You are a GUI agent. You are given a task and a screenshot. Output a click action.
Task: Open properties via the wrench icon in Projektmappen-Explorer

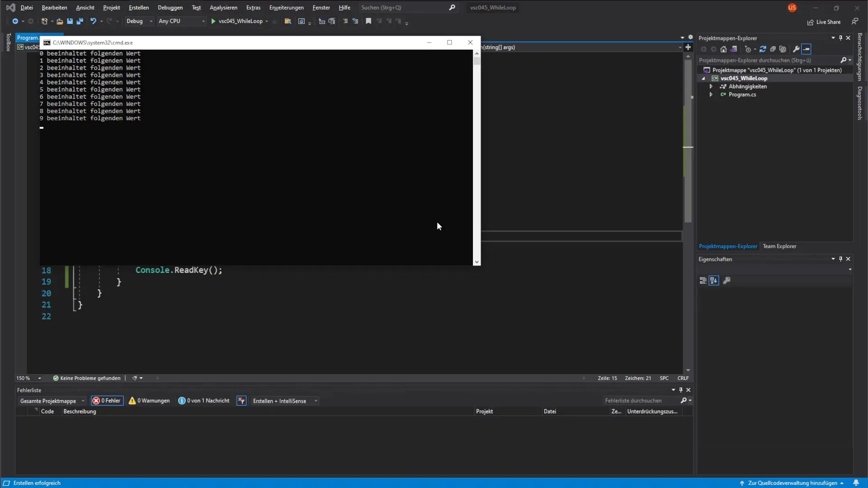point(796,49)
